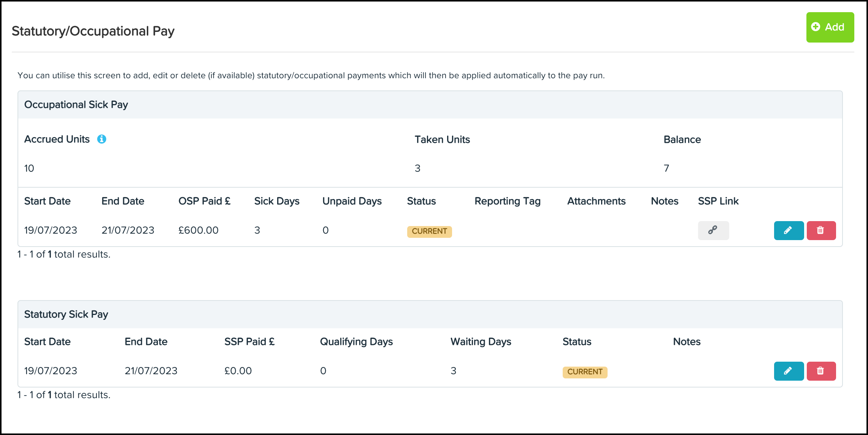
Task: Delete the Statutory Sick Pay entry via trash icon
Action: pos(821,371)
